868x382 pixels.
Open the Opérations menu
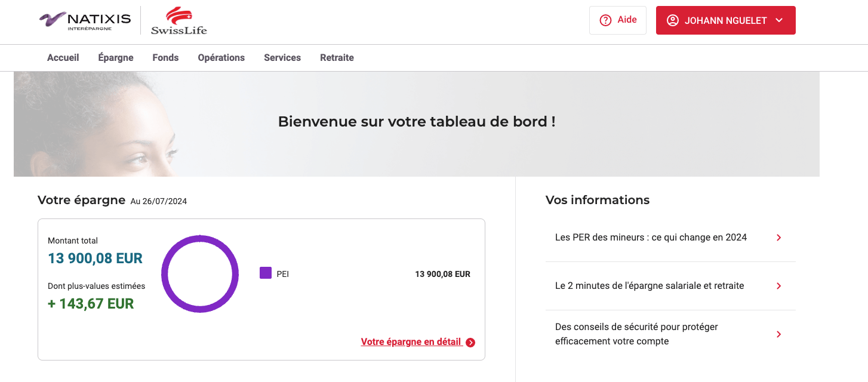click(x=221, y=58)
